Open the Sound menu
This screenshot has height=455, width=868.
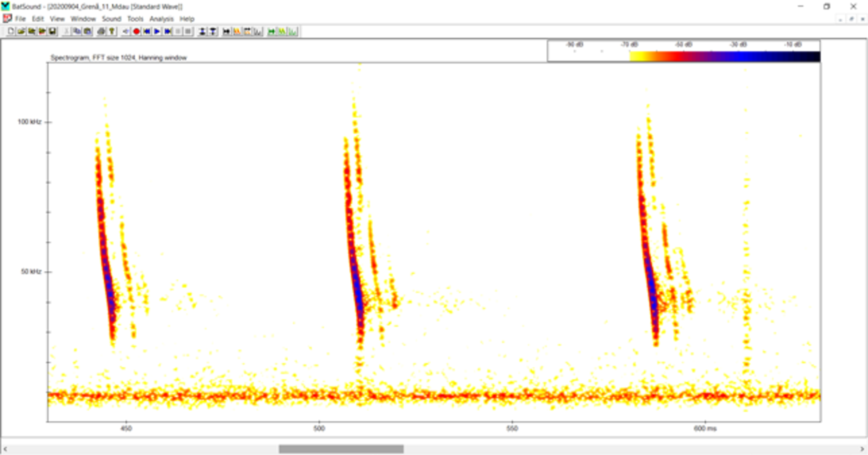point(112,19)
